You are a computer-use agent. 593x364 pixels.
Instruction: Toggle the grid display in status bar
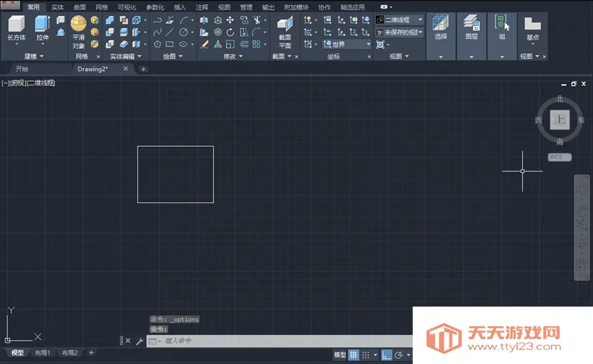tap(353, 355)
